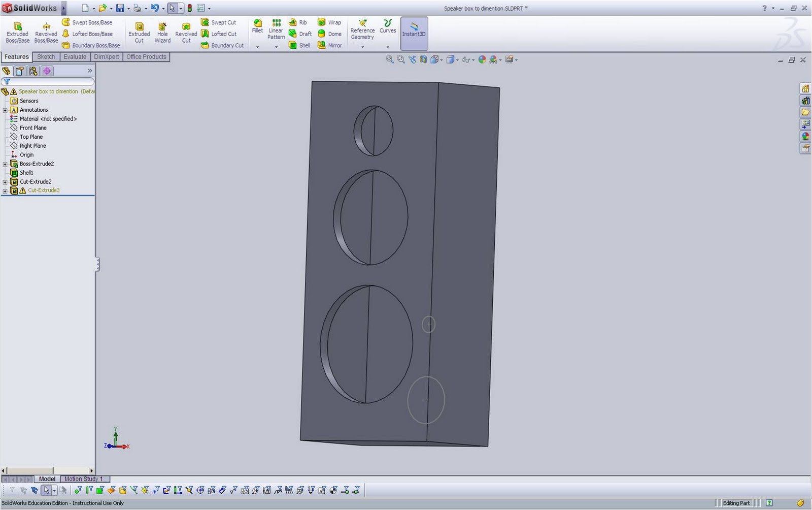Open the Section View tool
This screenshot has height=510, width=812.
[423, 59]
